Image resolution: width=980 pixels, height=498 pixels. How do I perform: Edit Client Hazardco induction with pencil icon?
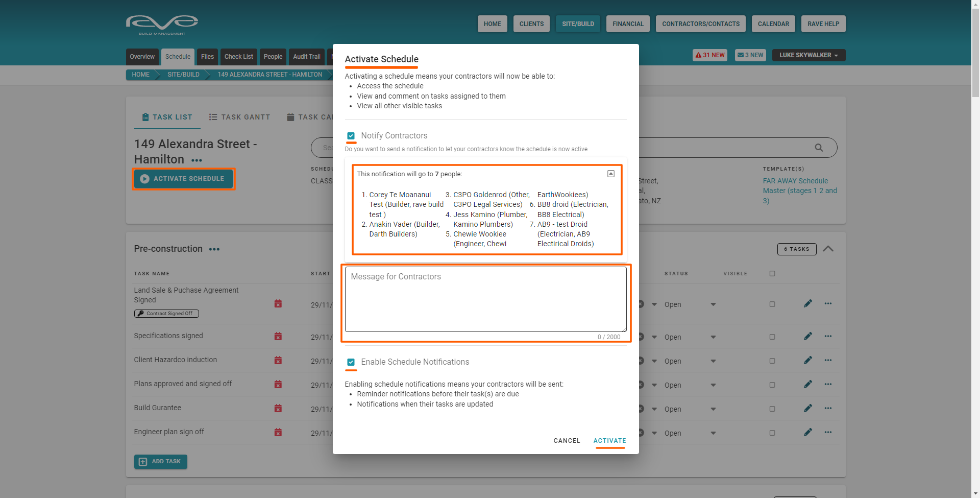(808, 360)
